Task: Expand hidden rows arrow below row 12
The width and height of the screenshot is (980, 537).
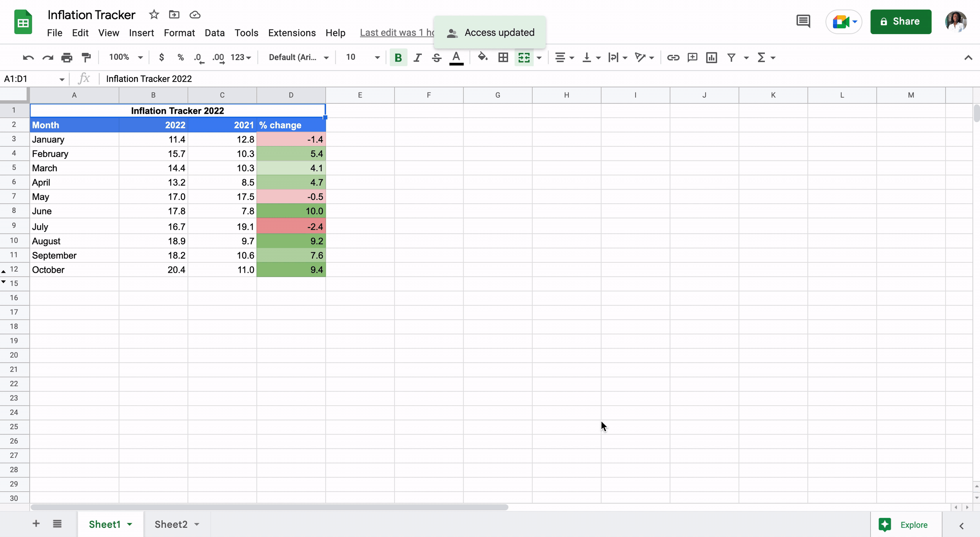Action: click(3, 282)
